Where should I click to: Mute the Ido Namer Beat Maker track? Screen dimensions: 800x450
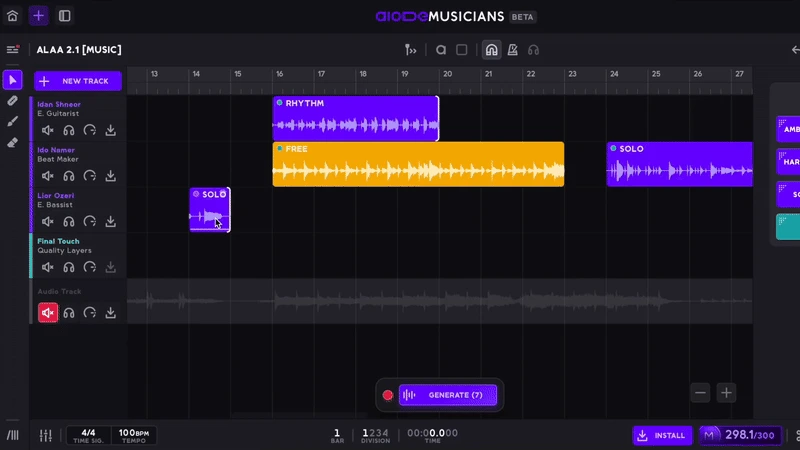click(x=48, y=176)
